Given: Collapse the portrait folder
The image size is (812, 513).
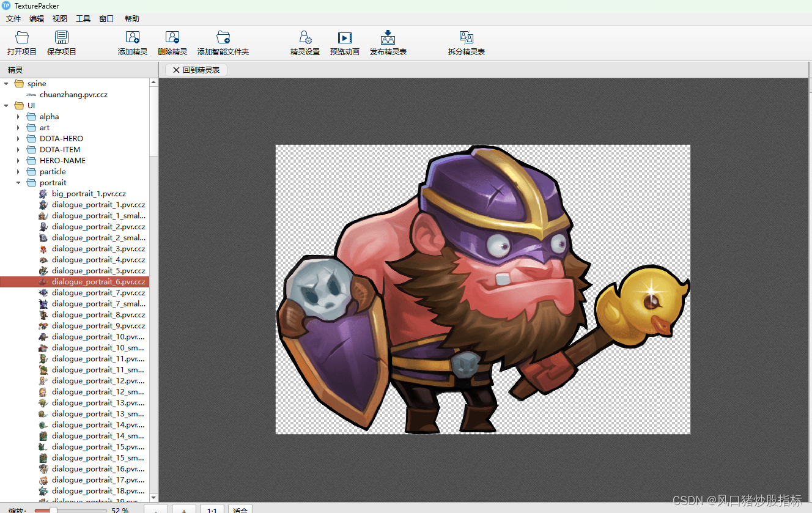Looking at the screenshot, I should point(18,183).
